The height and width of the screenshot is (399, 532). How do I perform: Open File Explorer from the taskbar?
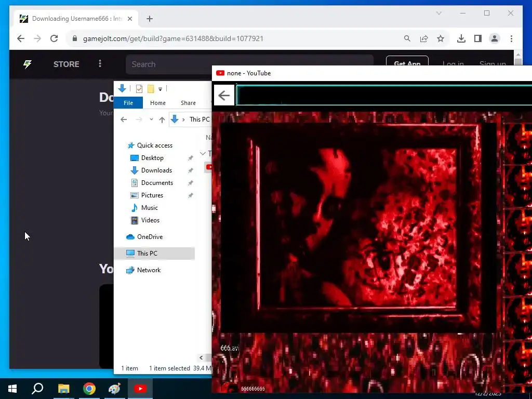pyautogui.click(x=63, y=389)
